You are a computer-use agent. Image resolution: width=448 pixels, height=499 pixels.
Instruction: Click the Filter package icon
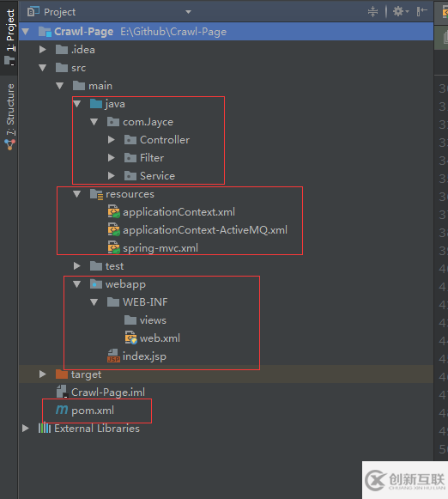[x=130, y=158]
